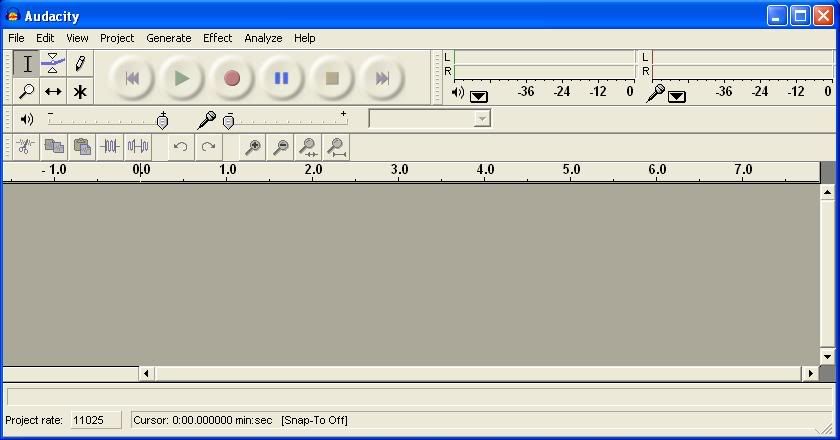This screenshot has height=440, width=840.
Task: Select the Draw pencil tool
Action: (80, 64)
